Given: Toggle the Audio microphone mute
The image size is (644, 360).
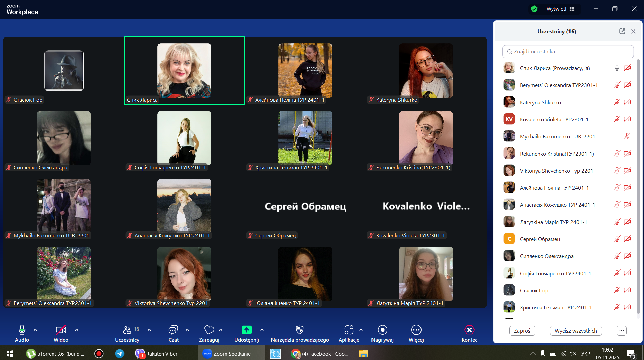Looking at the screenshot, I should [x=22, y=330].
